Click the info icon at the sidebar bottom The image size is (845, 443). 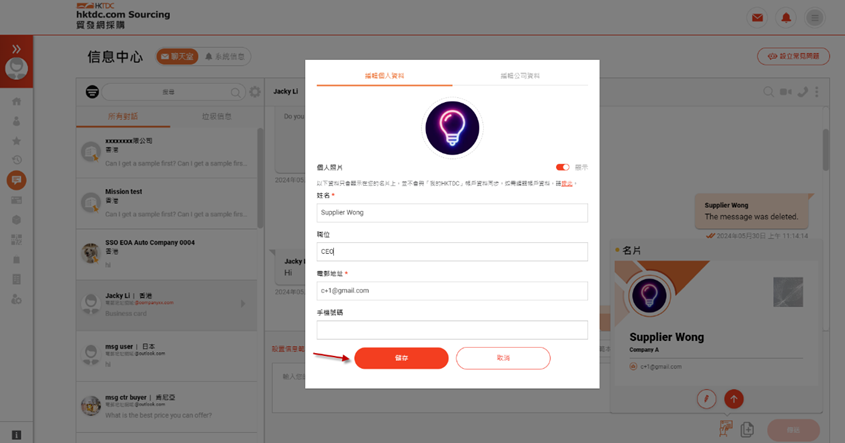pos(16,435)
